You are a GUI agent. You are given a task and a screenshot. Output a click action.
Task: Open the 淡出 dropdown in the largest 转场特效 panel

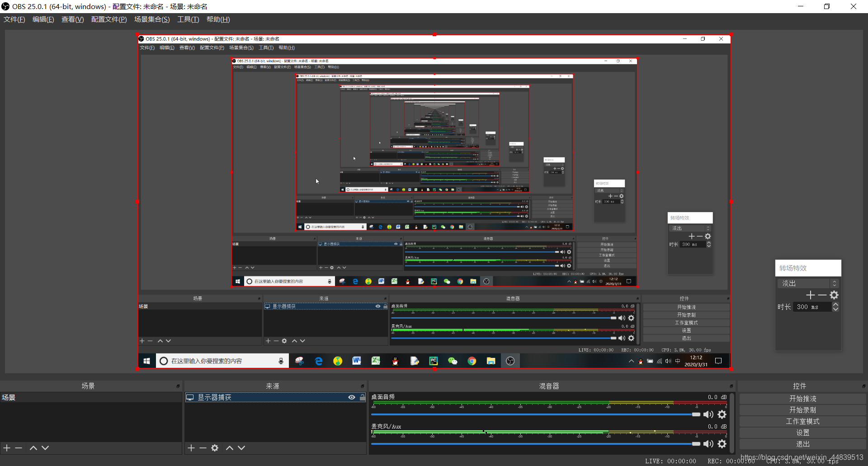(808, 283)
